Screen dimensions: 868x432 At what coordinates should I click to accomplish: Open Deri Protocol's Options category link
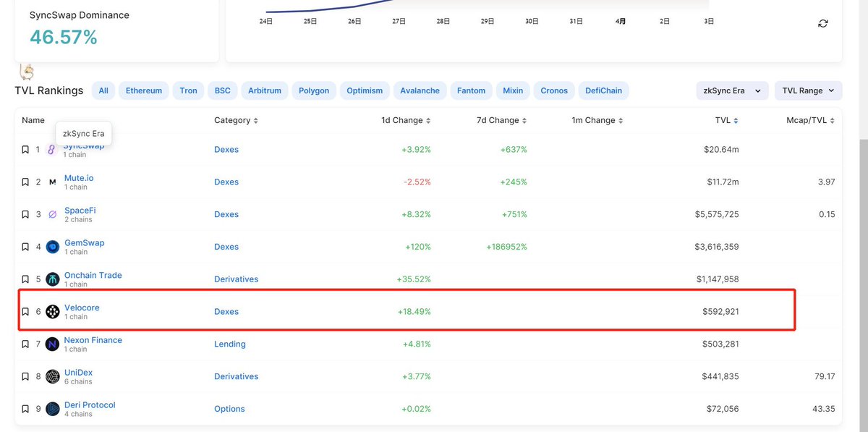229,409
